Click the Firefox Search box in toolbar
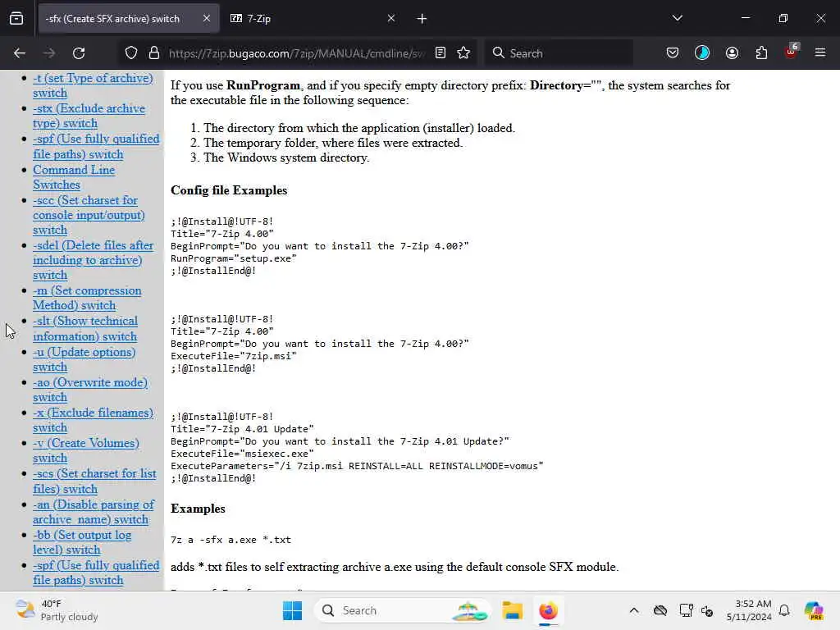Viewport: 840px width, 630px height. coord(559,53)
